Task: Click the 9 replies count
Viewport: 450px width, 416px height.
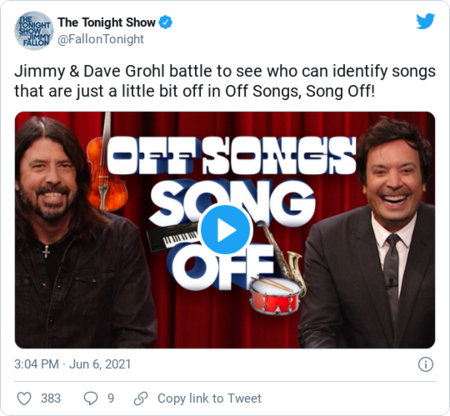Action: (111, 398)
